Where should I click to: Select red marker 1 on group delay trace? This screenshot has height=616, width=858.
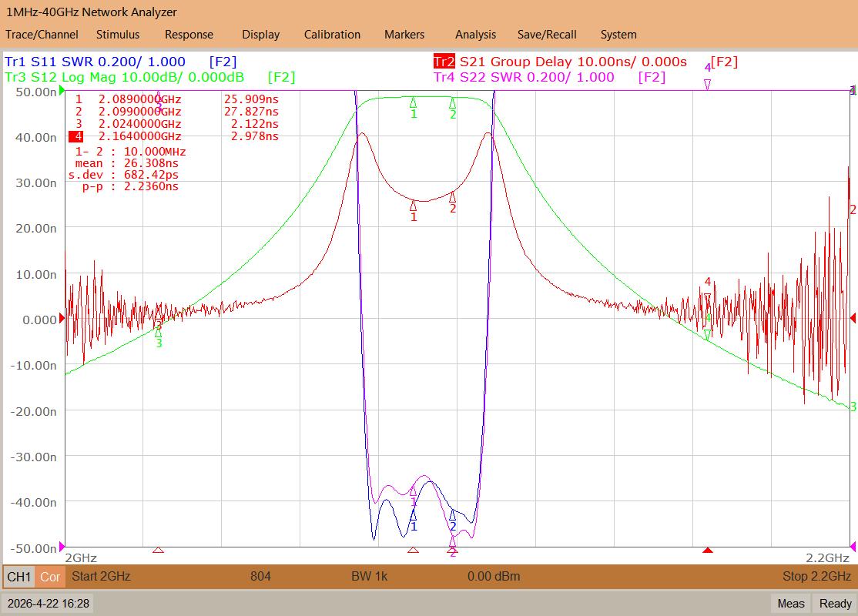[x=413, y=206]
